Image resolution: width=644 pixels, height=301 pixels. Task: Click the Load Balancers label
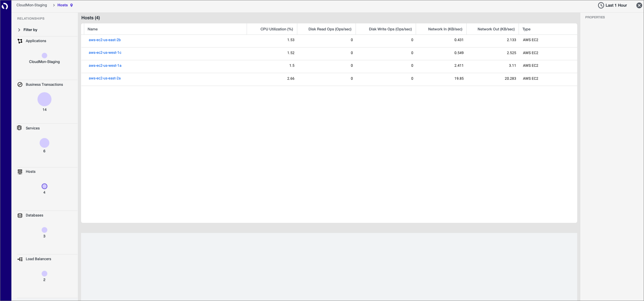click(38, 259)
